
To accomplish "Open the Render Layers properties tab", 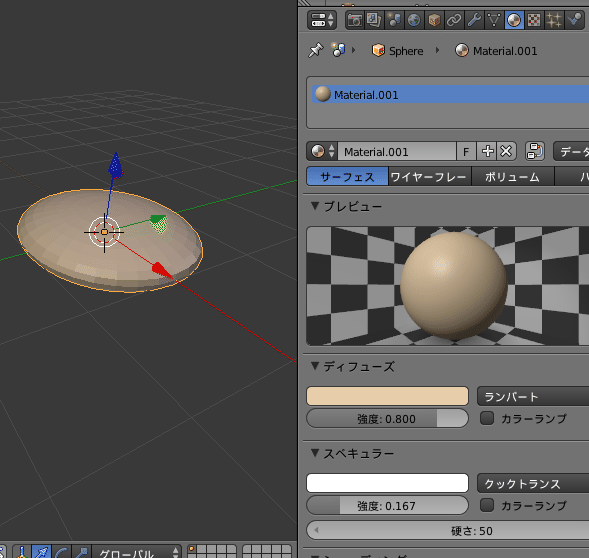I will 374,20.
